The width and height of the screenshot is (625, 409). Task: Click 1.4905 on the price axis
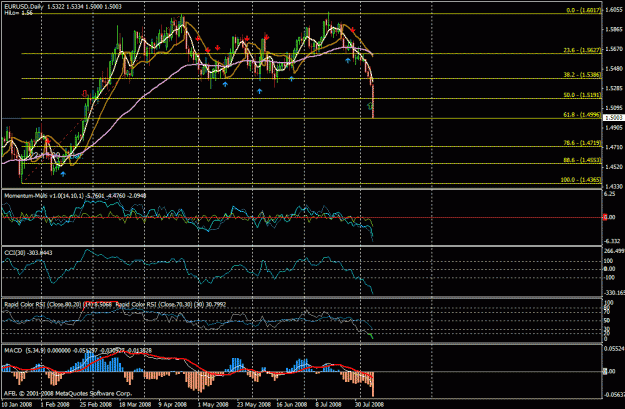(614, 128)
